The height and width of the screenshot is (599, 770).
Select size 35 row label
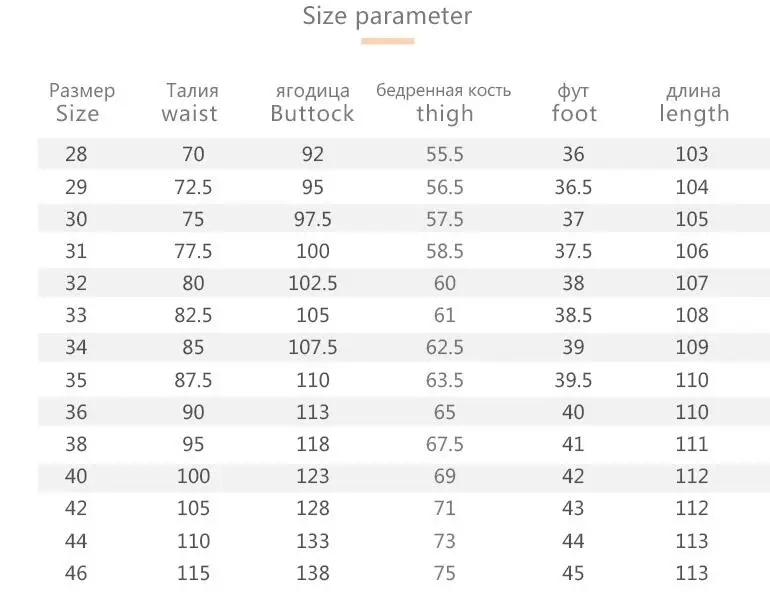coord(76,380)
